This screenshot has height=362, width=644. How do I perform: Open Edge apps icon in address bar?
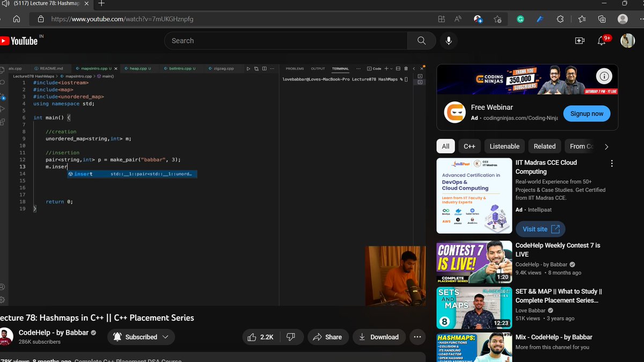[x=441, y=19]
